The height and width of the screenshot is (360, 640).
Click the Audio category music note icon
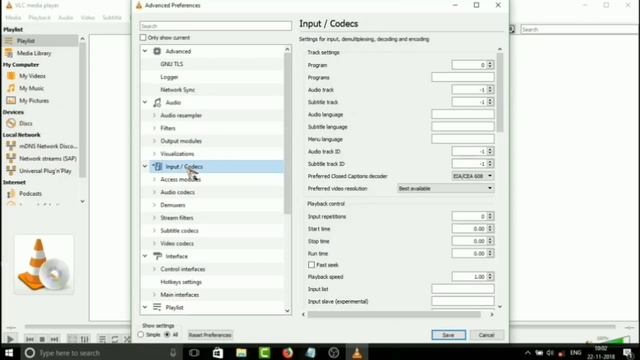tap(157, 103)
